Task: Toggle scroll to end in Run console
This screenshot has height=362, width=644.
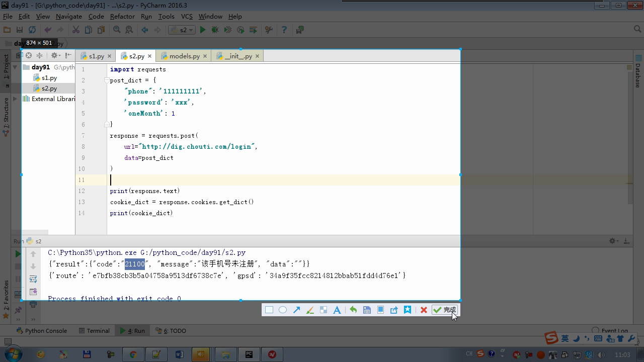Action: (x=33, y=292)
